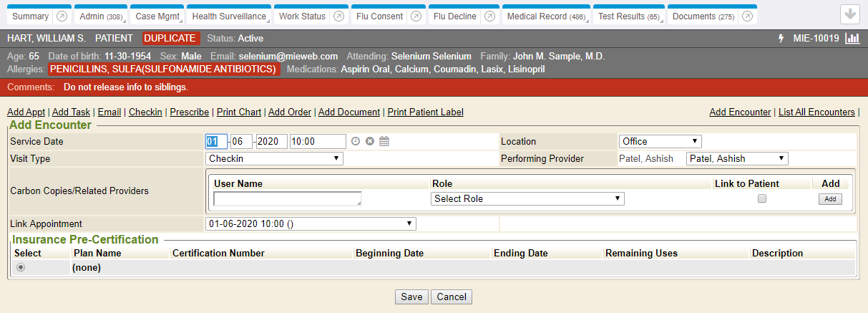This screenshot has width=868, height=313.
Task: Click the User Name input field
Action: (287, 198)
